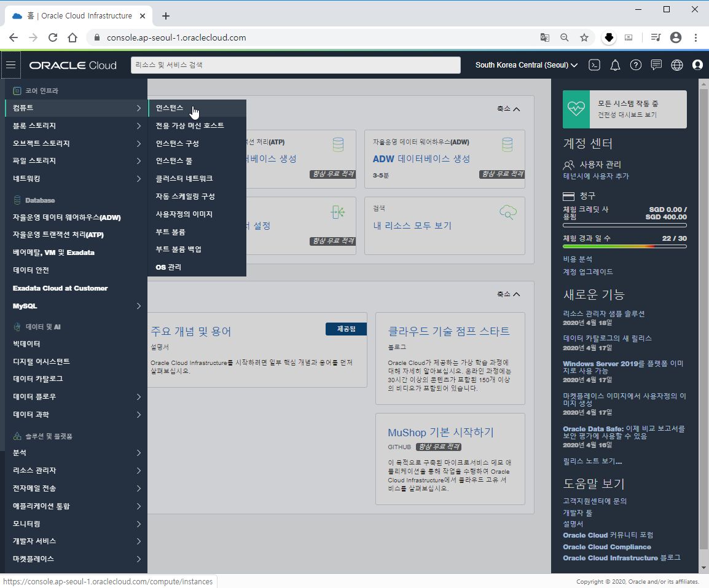This screenshot has height=588, width=709.
Task: Open South Korea Central region dropdown
Action: [x=527, y=65]
